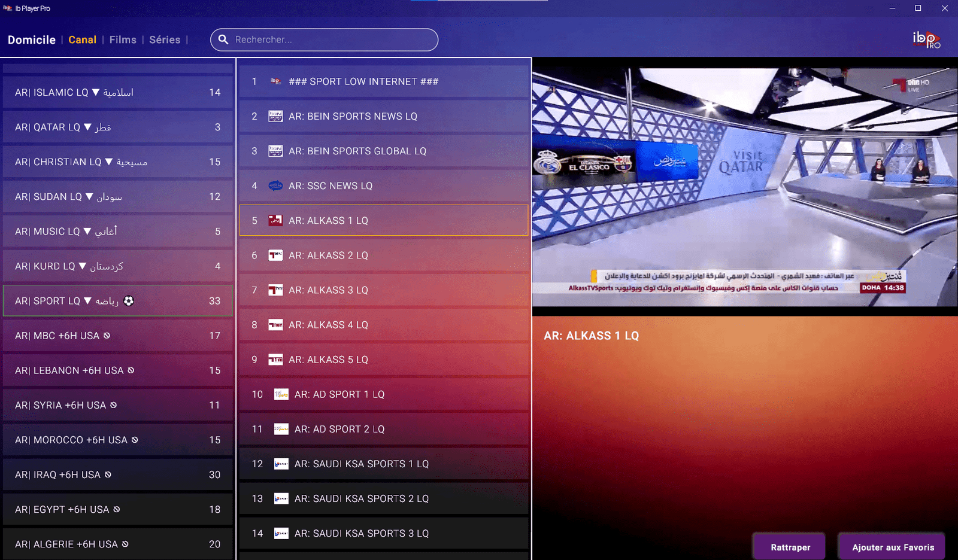This screenshot has height=560, width=958.
Task: Select channel AR: SSC NEWS LQ
Action: [x=384, y=185]
